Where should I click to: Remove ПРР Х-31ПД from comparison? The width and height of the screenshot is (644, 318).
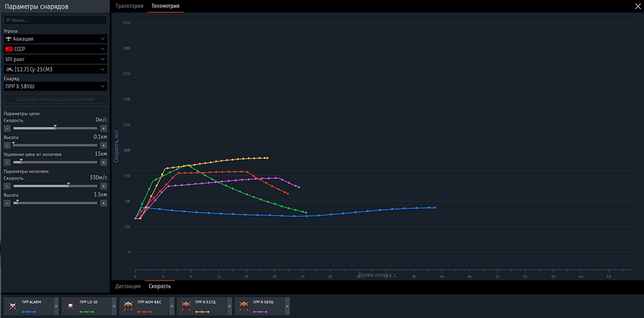(x=230, y=306)
